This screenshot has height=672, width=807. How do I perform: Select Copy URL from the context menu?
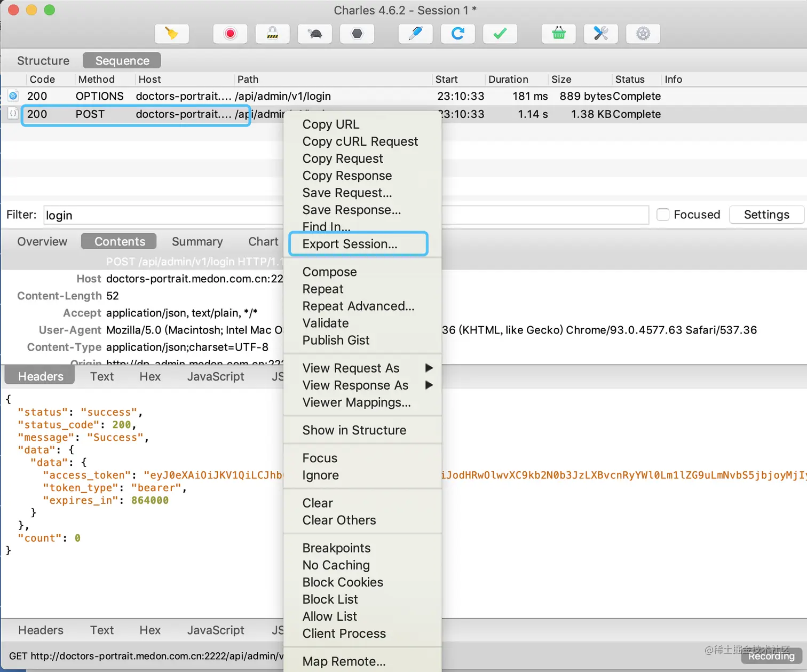[x=331, y=124]
